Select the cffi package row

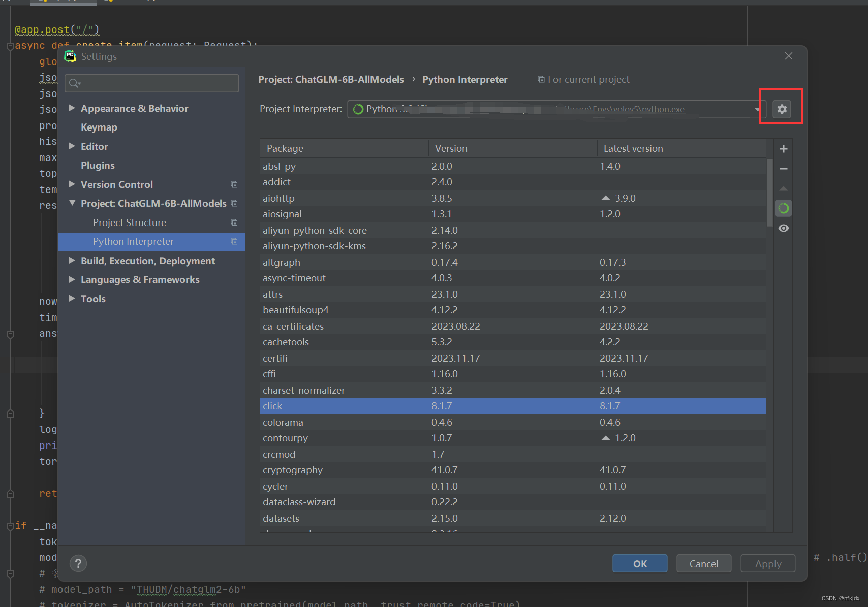coord(513,374)
